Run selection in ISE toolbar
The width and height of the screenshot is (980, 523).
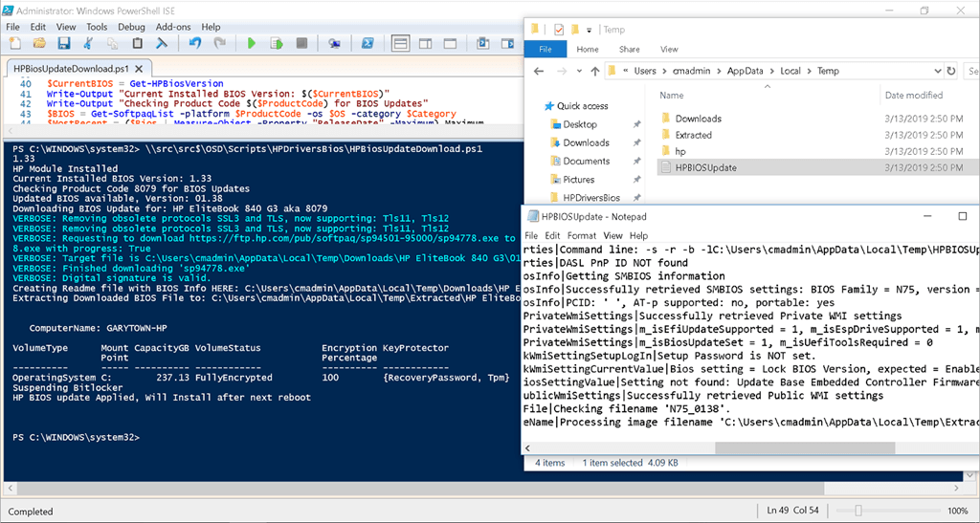277,43
